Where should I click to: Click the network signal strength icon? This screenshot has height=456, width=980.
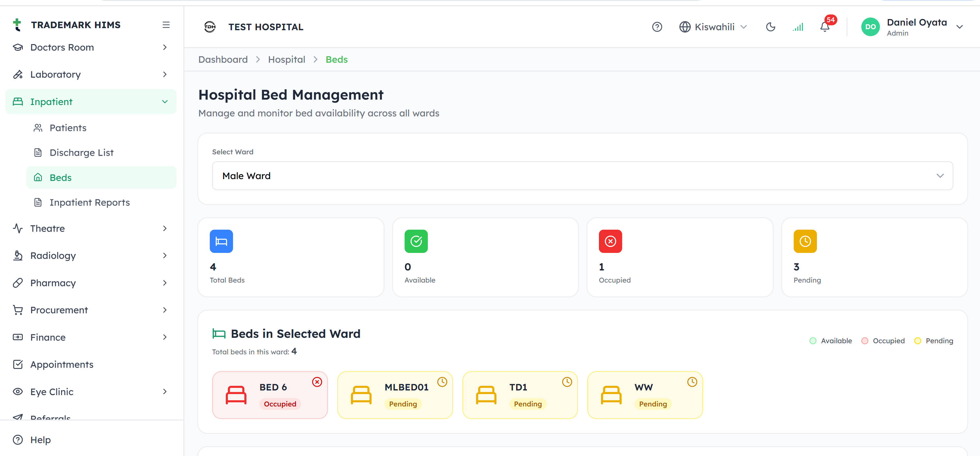click(798, 27)
